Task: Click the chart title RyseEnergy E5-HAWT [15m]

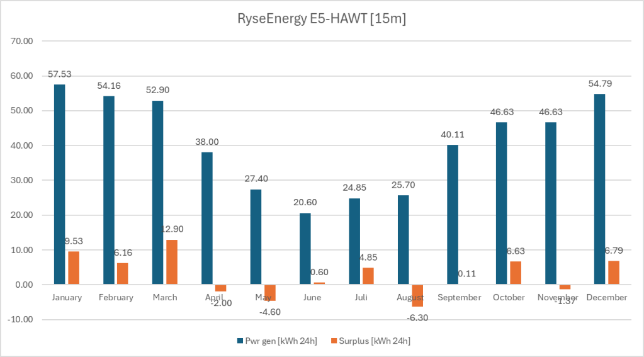Action: point(321,20)
